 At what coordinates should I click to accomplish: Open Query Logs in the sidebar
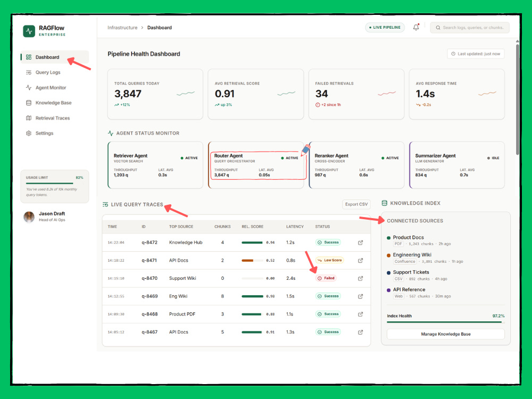point(55,72)
